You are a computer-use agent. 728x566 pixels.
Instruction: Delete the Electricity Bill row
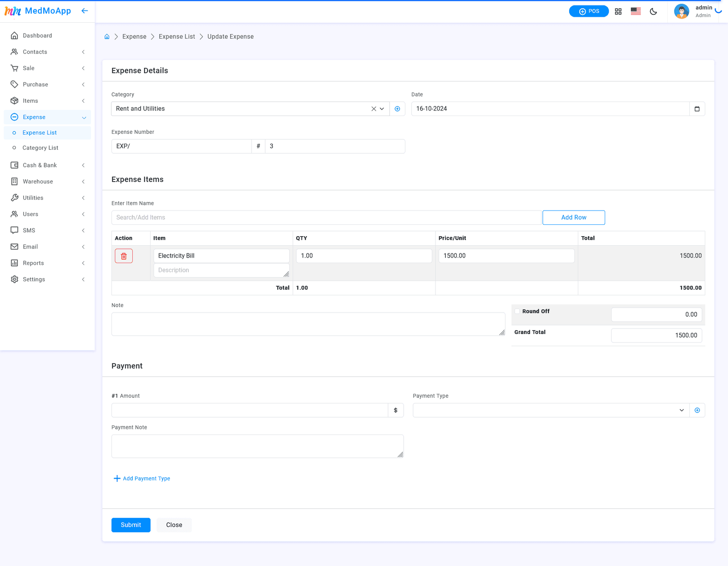tap(124, 256)
